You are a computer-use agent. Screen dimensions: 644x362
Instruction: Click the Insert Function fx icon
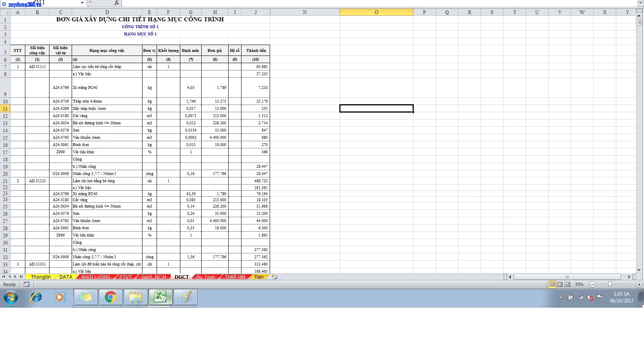[x=116, y=3]
